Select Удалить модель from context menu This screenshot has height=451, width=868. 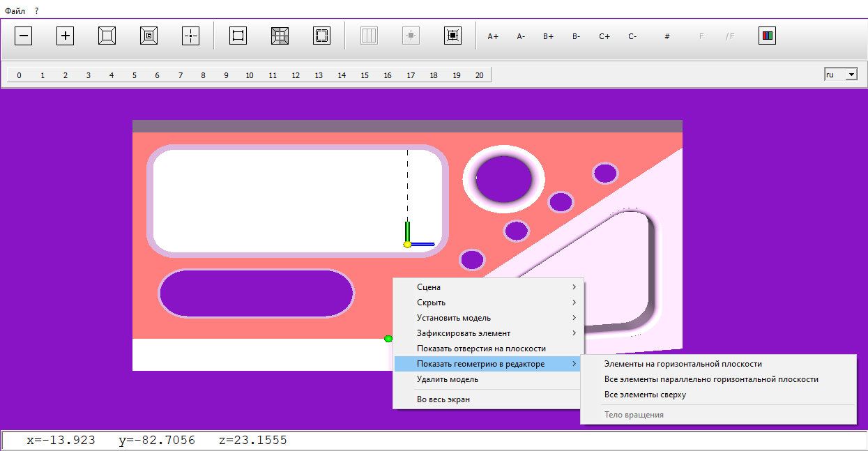[448, 379]
